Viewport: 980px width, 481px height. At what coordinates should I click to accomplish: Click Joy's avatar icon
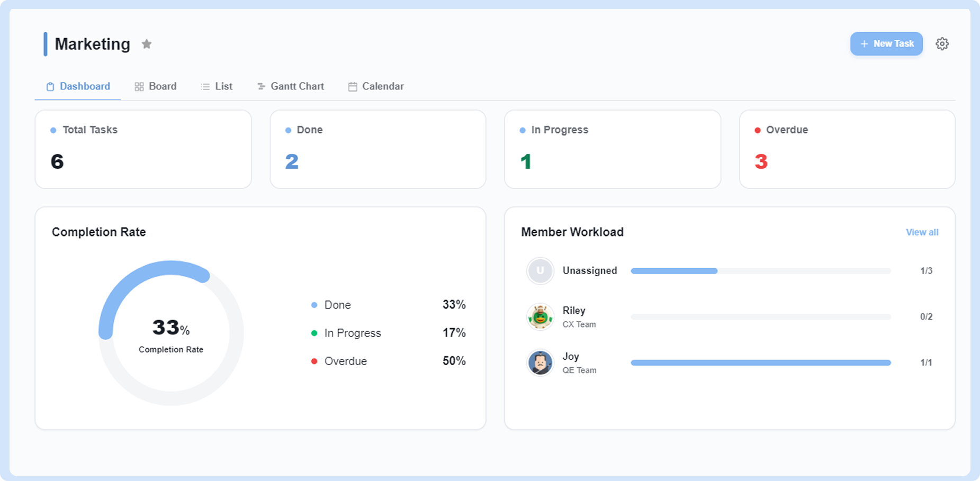[x=540, y=363]
